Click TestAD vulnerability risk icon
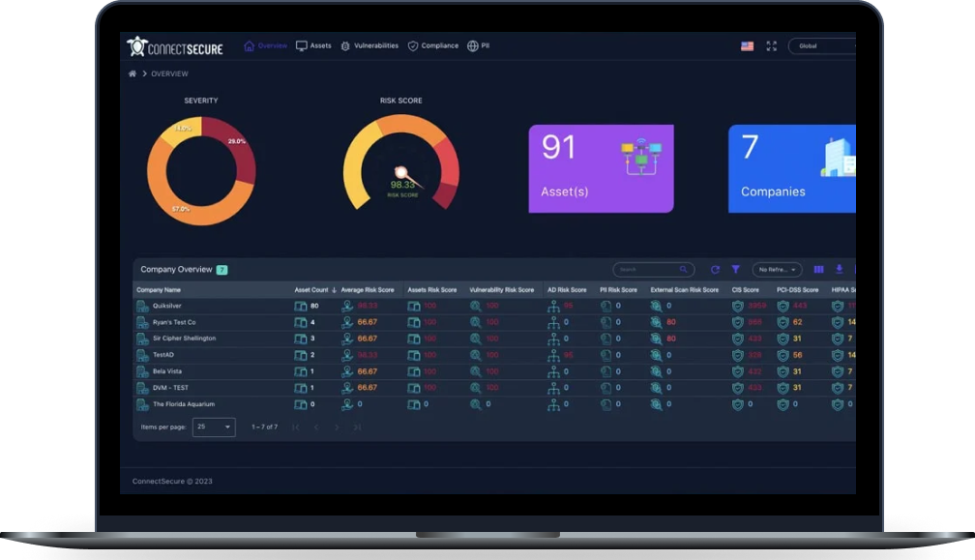 point(476,355)
